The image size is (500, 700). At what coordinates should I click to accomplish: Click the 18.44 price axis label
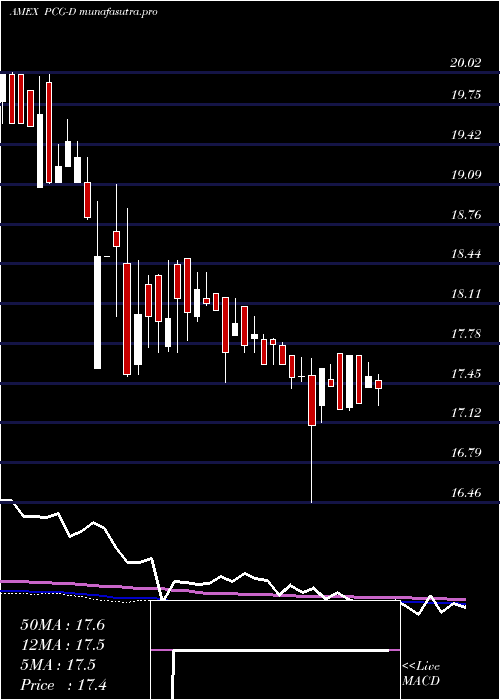click(x=466, y=254)
